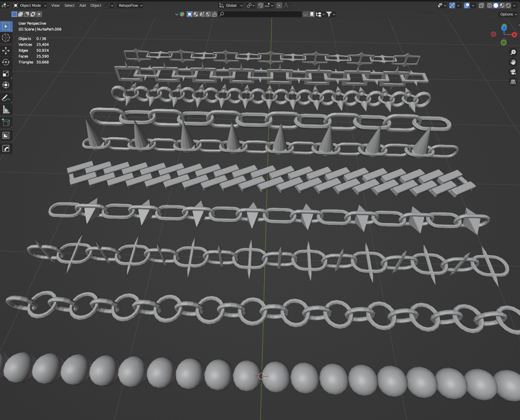Select the 3D Cursor tool
The height and width of the screenshot is (420, 520).
click(6, 38)
